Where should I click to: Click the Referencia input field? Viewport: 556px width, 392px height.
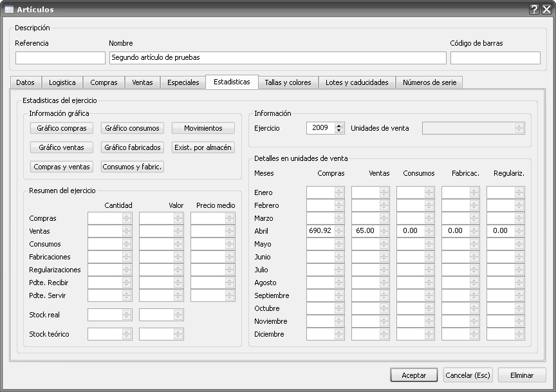pos(60,58)
